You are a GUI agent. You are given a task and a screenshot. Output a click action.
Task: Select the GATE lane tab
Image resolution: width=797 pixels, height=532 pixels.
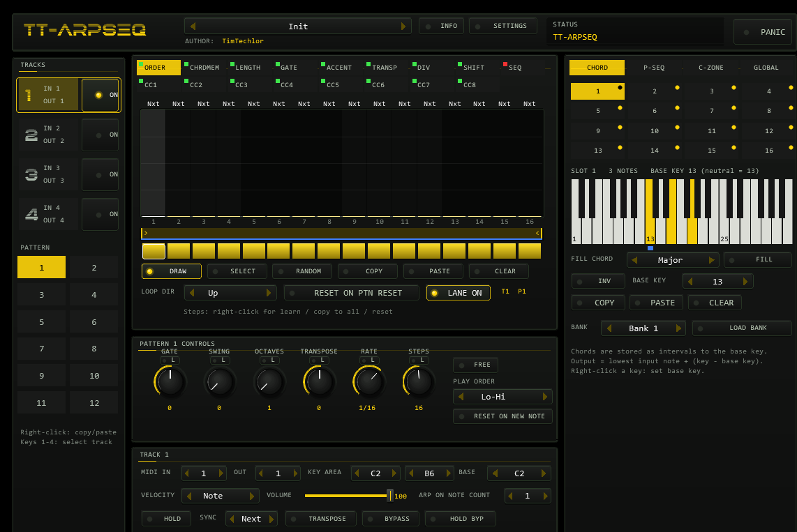pos(296,68)
